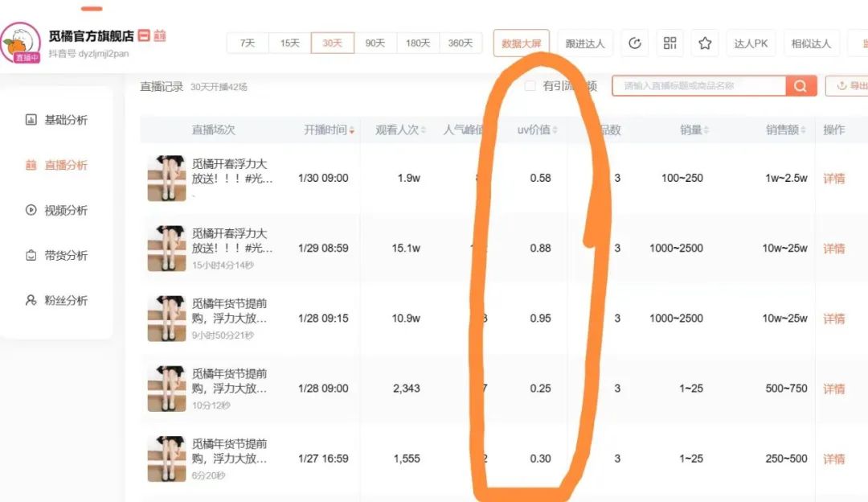Open 粉丝分析 sidebar section
Viewport: 868px width, 502px height.
(x=56, y=300)
